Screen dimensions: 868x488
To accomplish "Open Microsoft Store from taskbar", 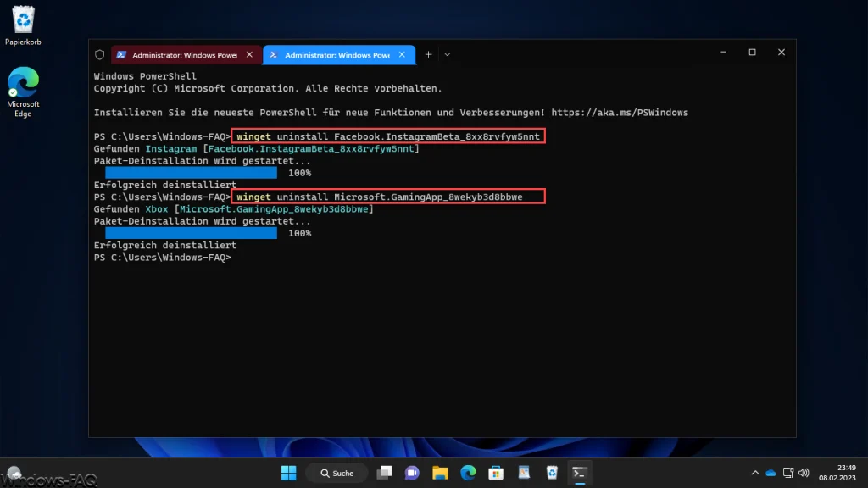I will 496,473.
